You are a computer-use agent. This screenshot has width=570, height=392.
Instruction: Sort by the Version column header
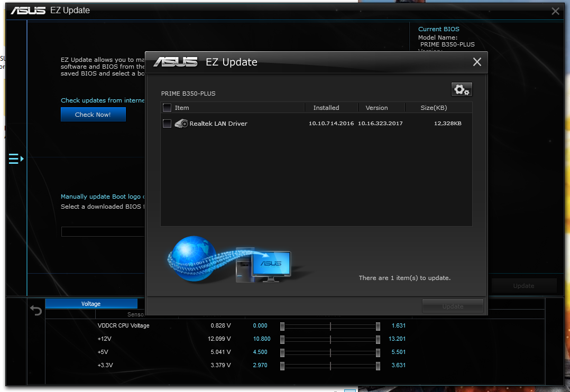(x=376, y=108)
